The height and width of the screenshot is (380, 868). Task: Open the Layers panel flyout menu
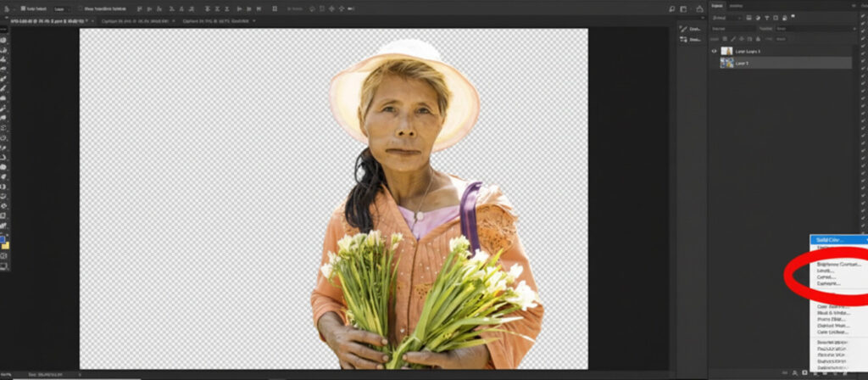point(854,6)
